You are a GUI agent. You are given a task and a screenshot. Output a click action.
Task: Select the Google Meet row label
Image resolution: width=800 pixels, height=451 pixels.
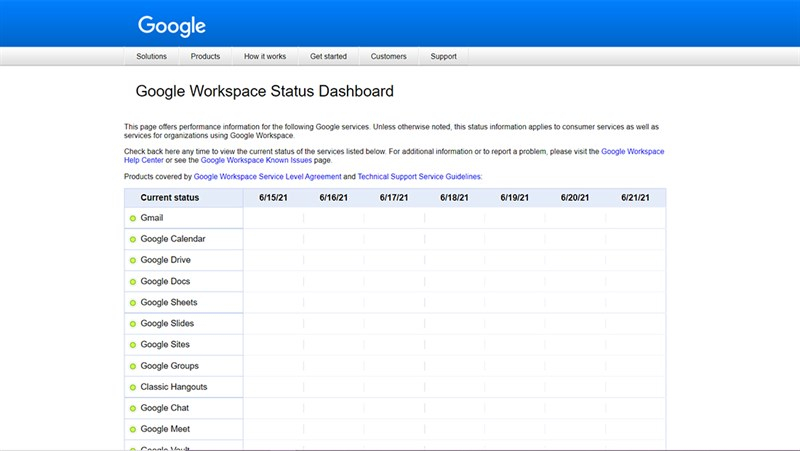coord(165,429)
